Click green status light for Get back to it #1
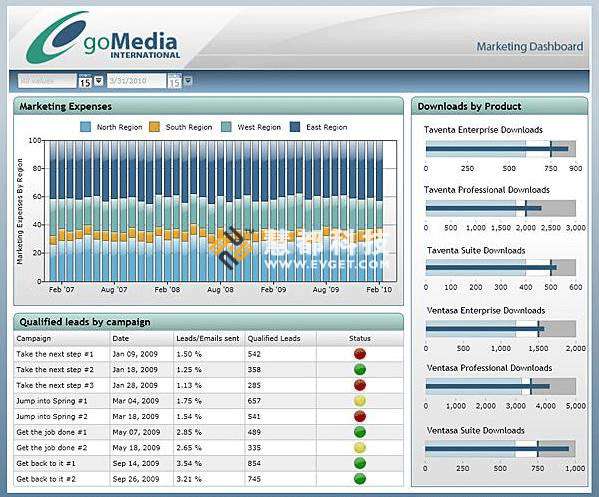 [x=359, y=463]
